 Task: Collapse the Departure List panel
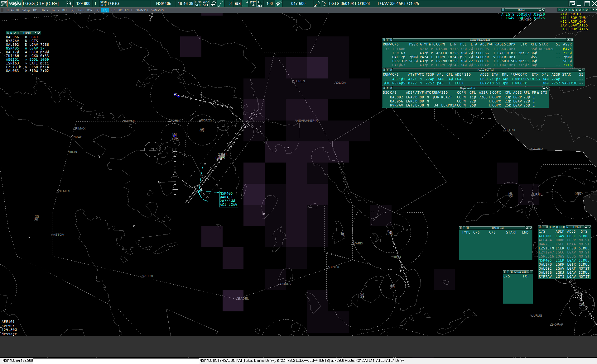(x=544, y=88)
